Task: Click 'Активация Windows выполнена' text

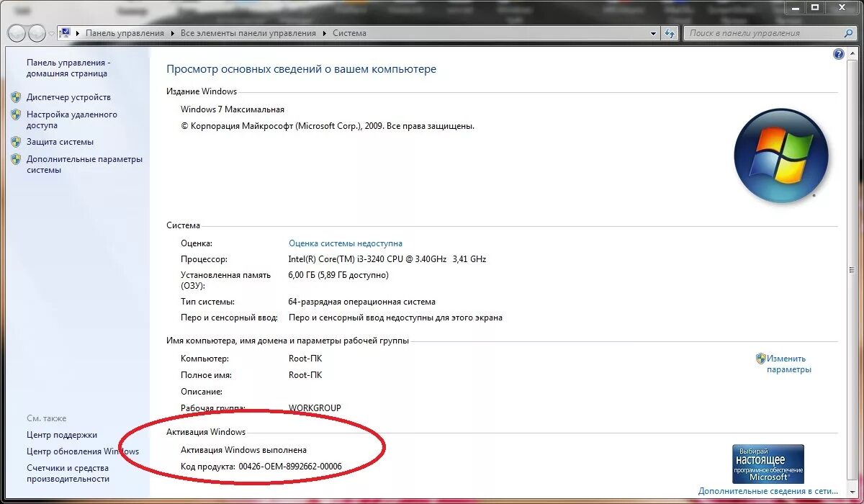Action: (x=243, y=450)
